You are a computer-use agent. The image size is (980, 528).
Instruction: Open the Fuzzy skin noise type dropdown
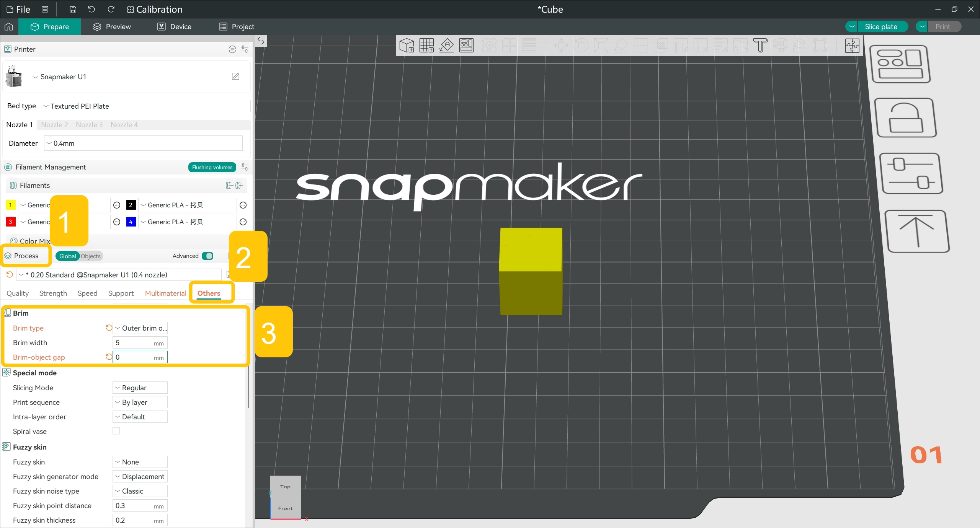[x=140, y=491]
